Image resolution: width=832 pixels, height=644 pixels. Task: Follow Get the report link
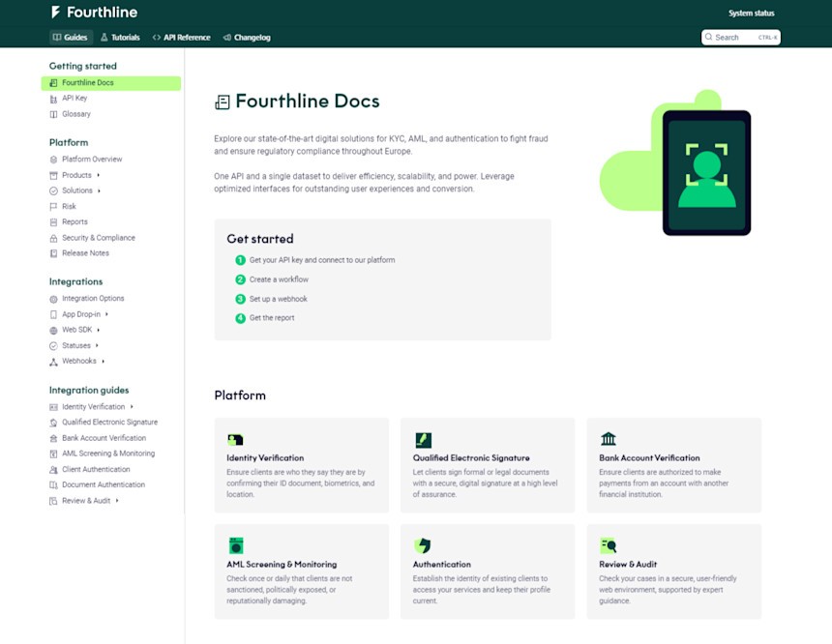pos(272,318)
